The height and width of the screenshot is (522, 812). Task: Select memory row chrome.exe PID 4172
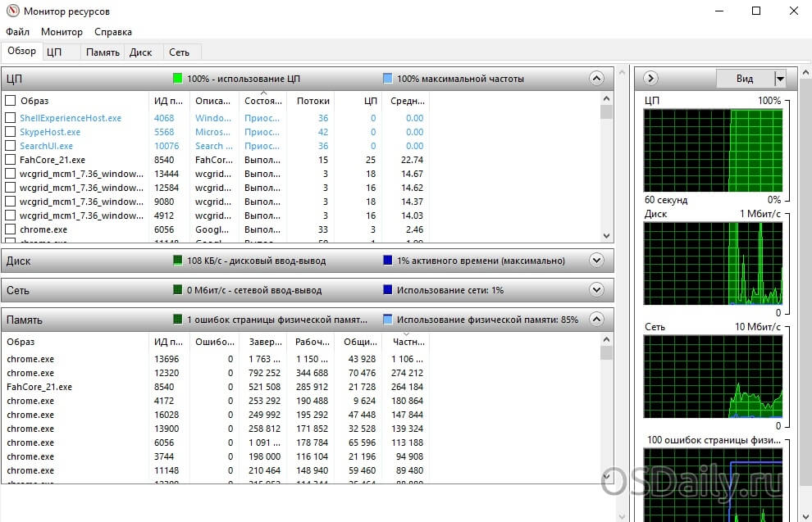217,401
